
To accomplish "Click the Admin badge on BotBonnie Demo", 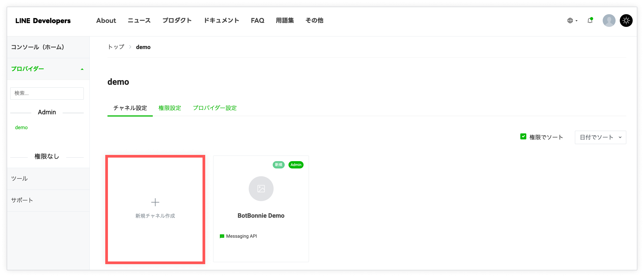I will [x=296, y=165].
